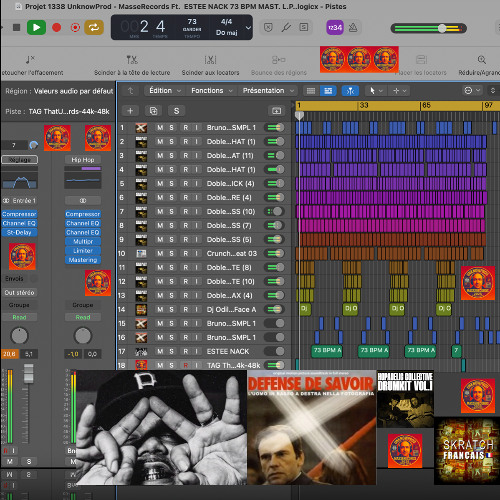Open Out stéréo output slot
The width and height of the screenshot is (500, 500).
(x=19, y=292)
